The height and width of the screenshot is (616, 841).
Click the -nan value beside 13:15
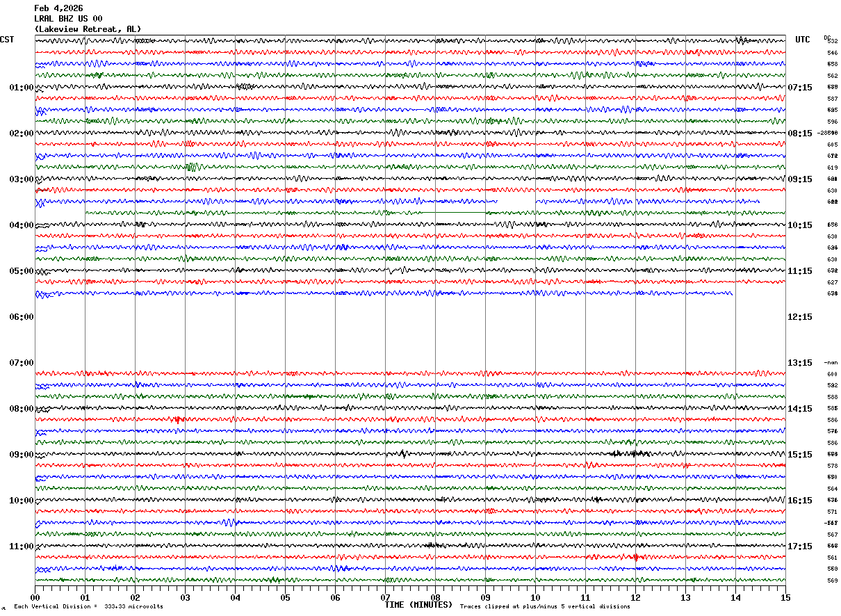[x=831, y=363]
